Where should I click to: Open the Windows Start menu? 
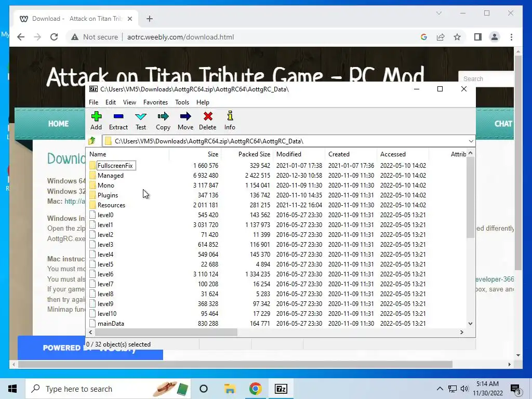(x=12, y=389)
